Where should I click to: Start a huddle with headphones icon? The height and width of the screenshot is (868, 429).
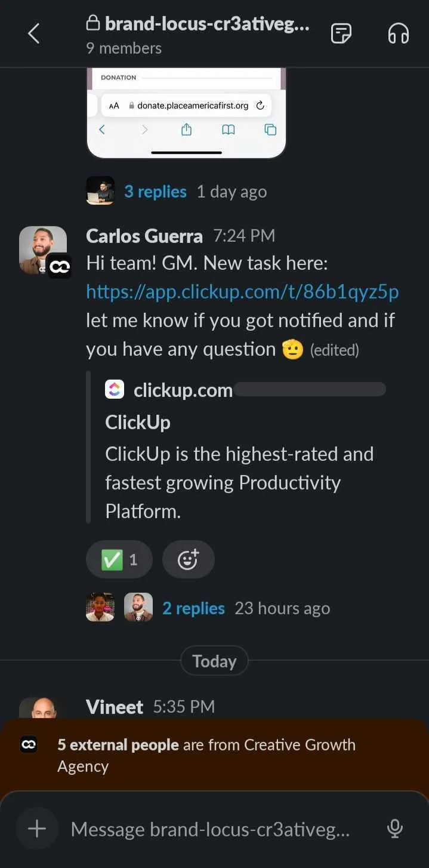[x=398, y=33]
